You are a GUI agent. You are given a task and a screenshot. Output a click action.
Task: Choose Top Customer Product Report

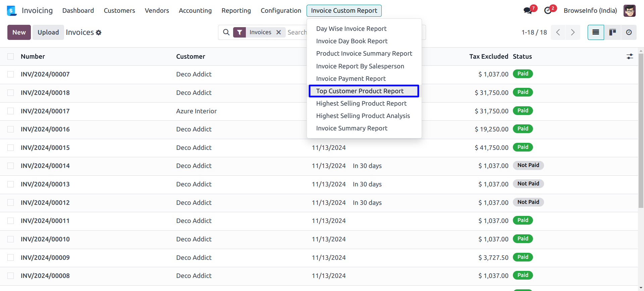pyautogui.click(x=360, y=91)
